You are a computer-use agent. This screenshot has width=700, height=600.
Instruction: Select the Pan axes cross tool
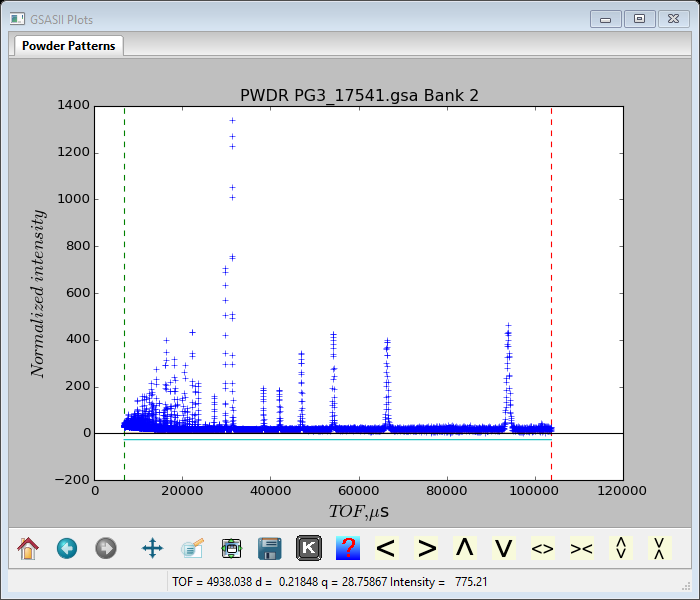(x=152, y=548)
